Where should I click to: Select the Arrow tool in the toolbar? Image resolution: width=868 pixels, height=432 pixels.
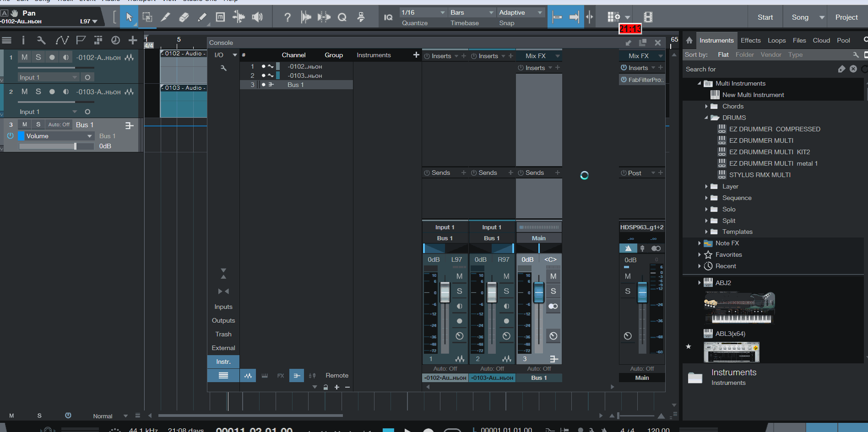pos(129,17)
